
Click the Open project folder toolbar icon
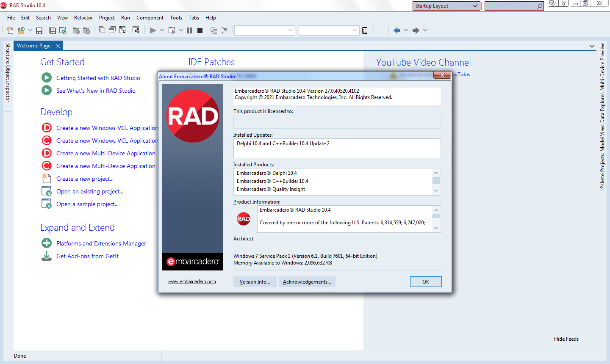tap(21, 30)
